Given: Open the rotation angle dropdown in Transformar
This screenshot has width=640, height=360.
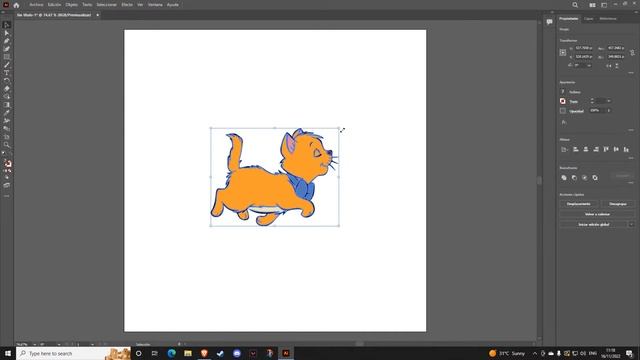Looking at the screenshot, I should pyautogui.click(x=589, y=65).
